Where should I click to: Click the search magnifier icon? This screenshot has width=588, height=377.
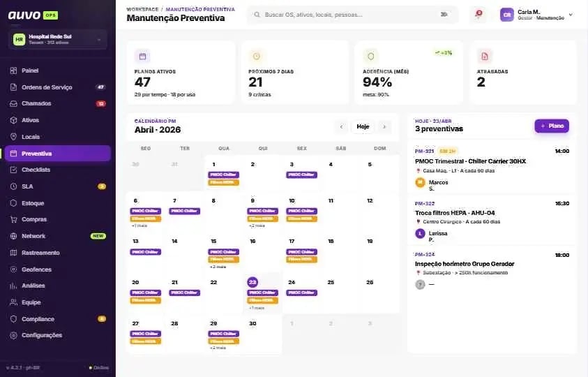257,15
